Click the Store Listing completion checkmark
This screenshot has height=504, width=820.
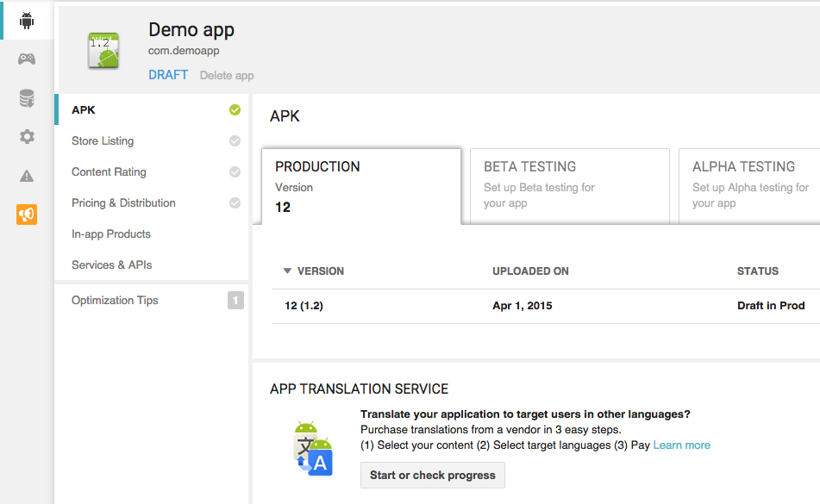pos(235,141)
